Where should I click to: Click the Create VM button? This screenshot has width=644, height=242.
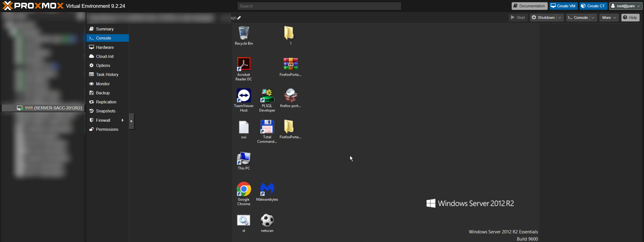pos(563,6)
